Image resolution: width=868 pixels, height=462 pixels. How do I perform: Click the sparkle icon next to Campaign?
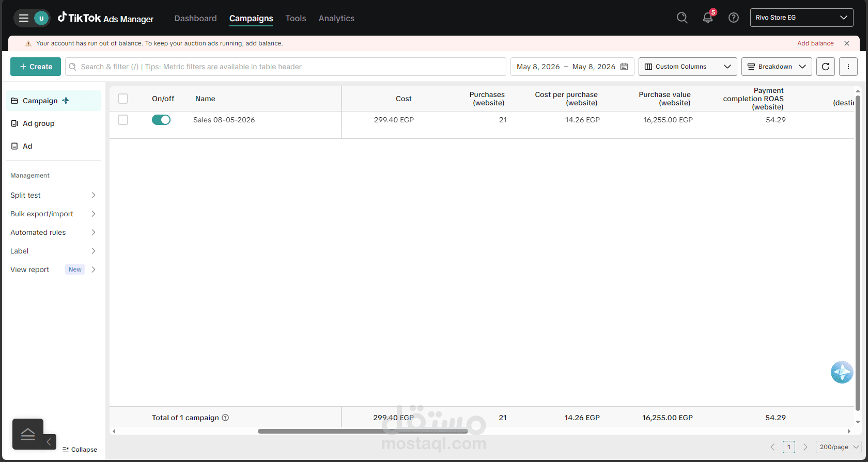66,101
